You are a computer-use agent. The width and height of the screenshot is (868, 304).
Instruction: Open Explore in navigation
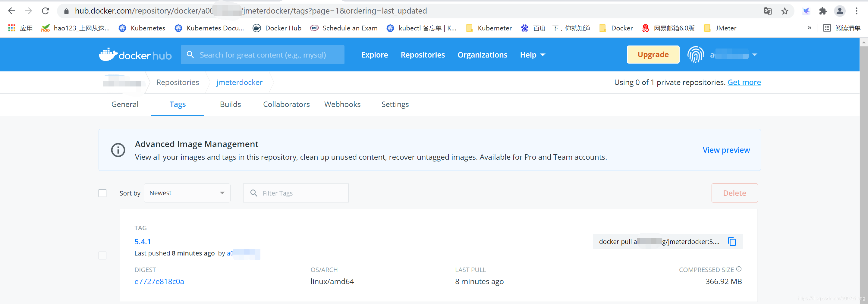[x=374, y=55]
